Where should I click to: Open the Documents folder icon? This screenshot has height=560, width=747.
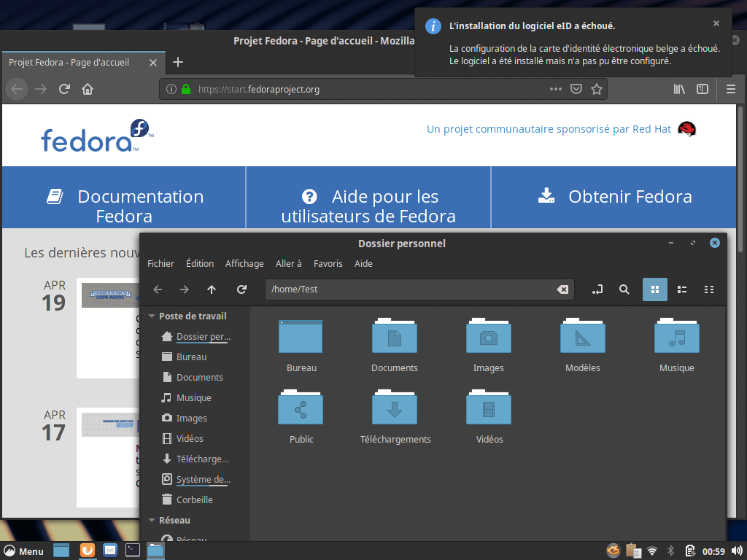[x=395, y=337]
